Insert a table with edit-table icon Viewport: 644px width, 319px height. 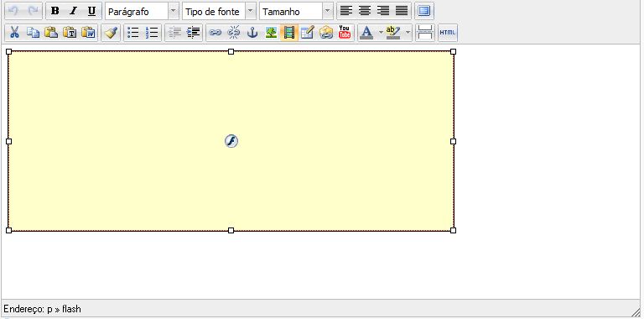(307, 33)
